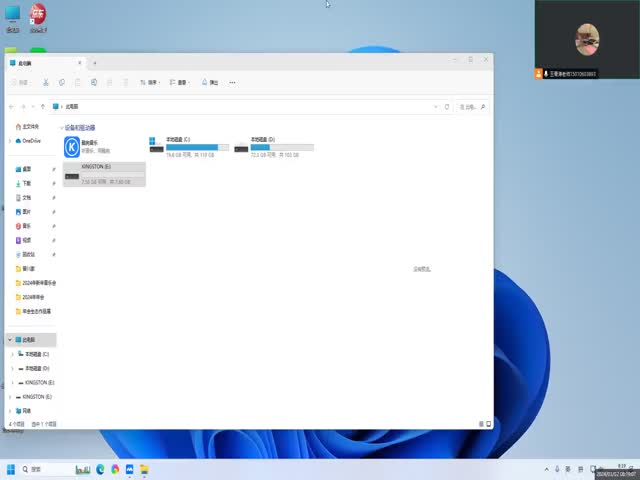Click the Cut scissors icon in toolbar
This screenshot has height=480, width=640.
point(46,82)
